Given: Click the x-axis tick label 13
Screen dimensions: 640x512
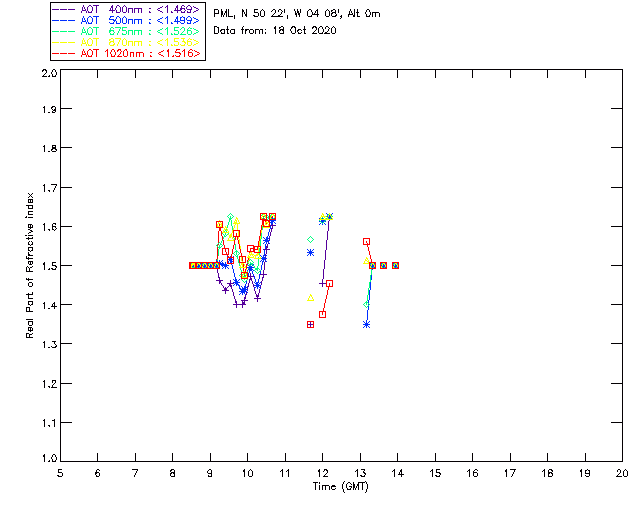Looking at the screenshot, I should click(x=360, y=473).
